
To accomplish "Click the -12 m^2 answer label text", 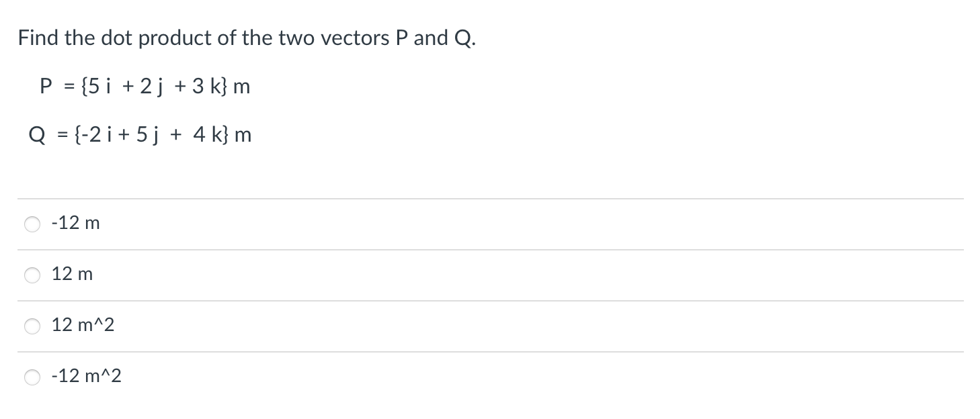I will pos(86,376).
